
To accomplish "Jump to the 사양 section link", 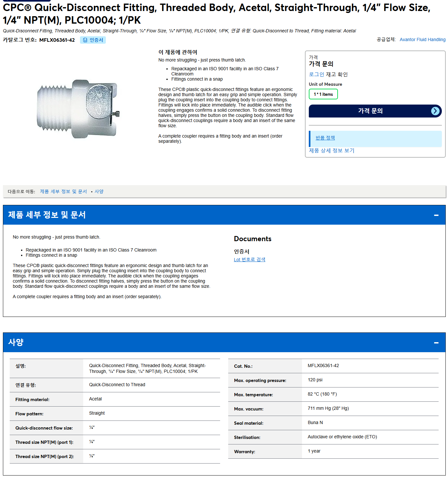I will 99,191.
